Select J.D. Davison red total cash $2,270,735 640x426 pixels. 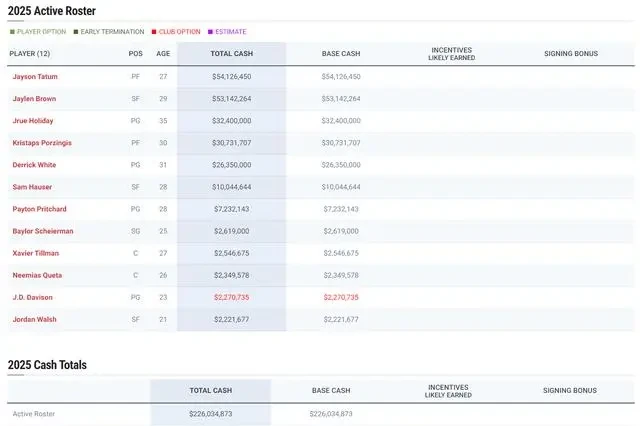232,297
